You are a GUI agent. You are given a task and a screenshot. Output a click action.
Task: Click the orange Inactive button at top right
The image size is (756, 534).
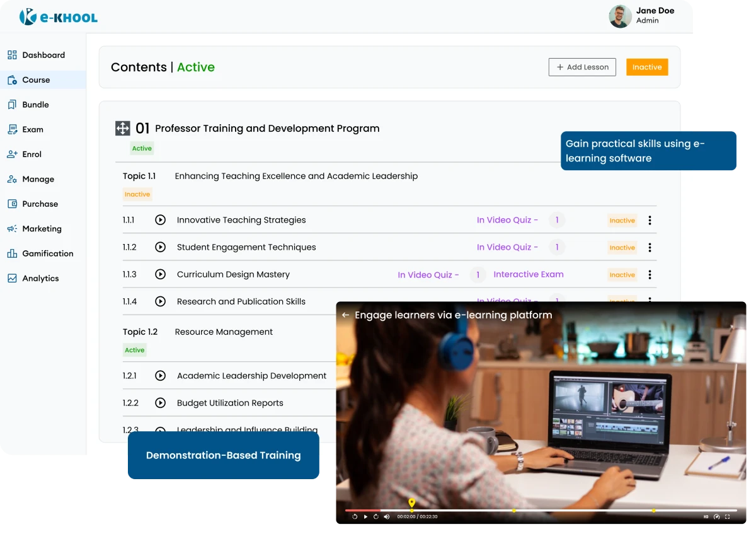647,67
